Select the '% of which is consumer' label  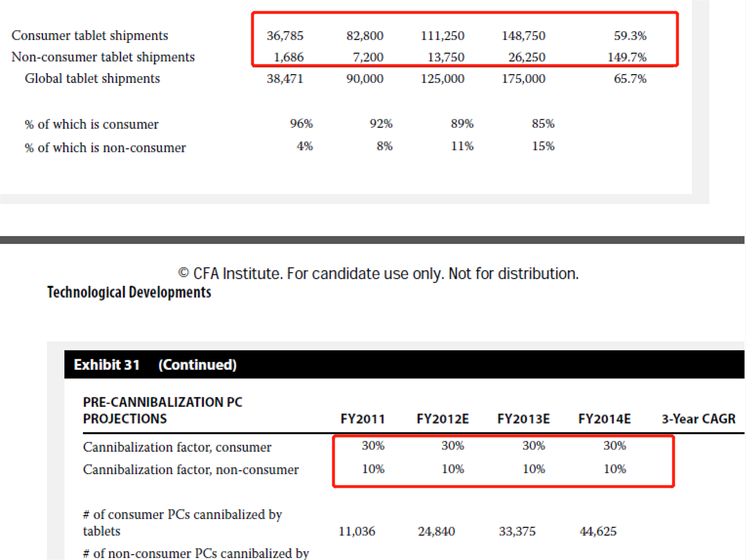(92, 124)
